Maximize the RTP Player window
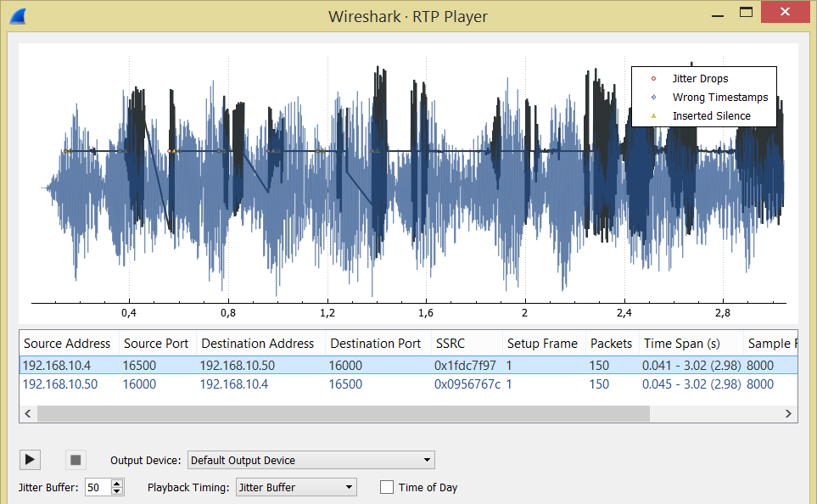 coord(746,13)
